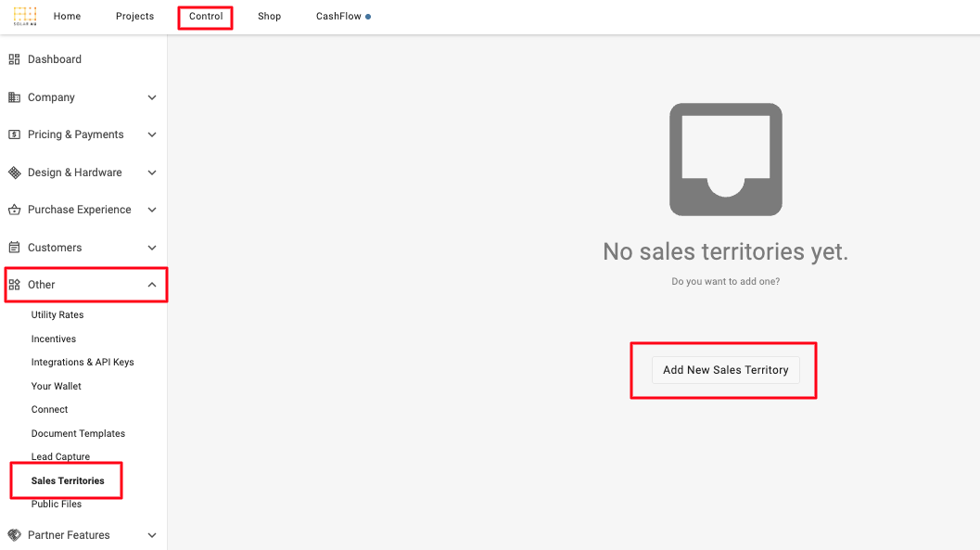Click the Company building icon
This screenshot has height=550, width=980.
click(15, 97)
